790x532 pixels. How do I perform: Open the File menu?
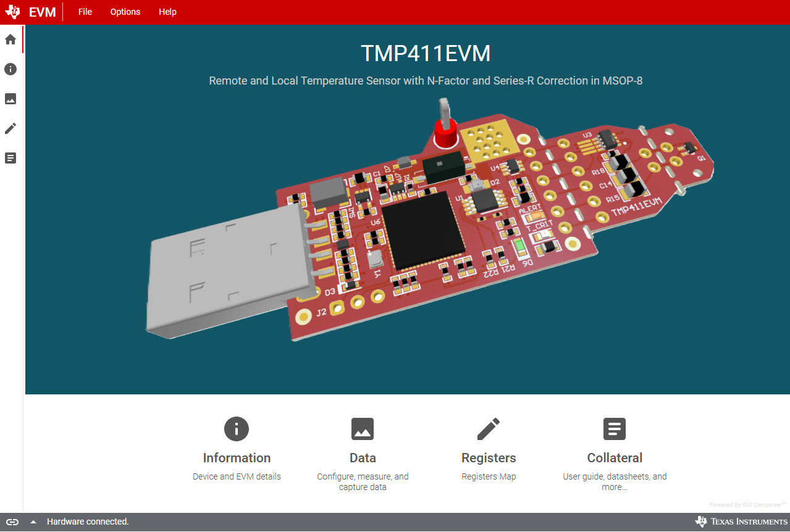click(85, 11)
